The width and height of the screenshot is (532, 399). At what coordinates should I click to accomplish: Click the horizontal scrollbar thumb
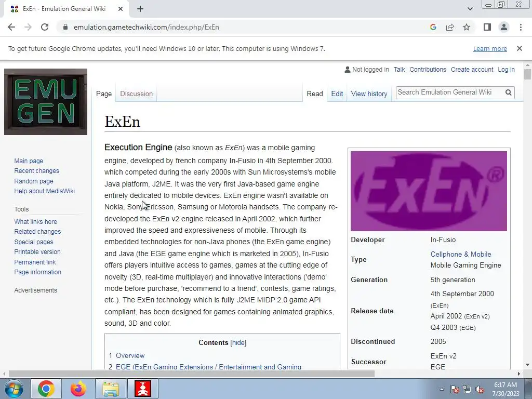192,374
